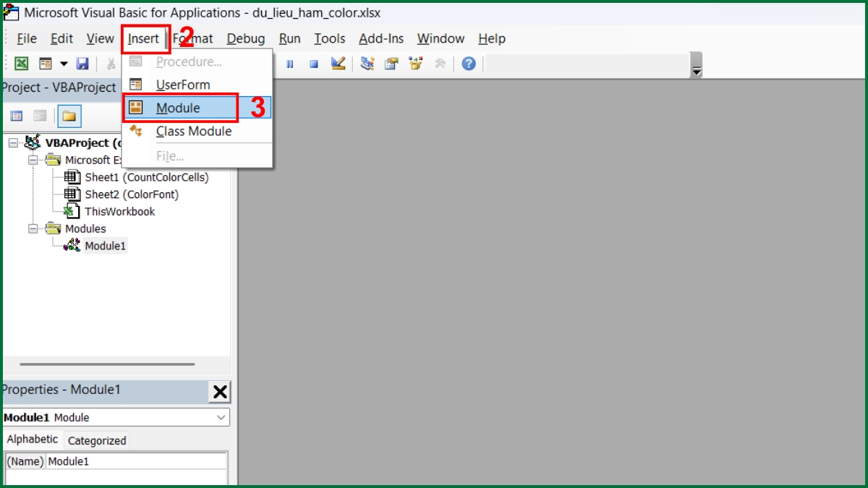Image resolution: width=868 pixels, height=488 pixels.
Task: Click the Break (pause) icon
Action: pyautogui.click(x=290, y=64)
